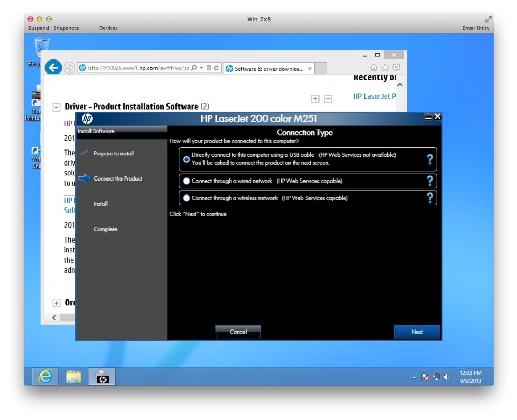The image size is (517, 420).
Task: Open File Explorer from taskbar
Action: [x=73, y=377]
